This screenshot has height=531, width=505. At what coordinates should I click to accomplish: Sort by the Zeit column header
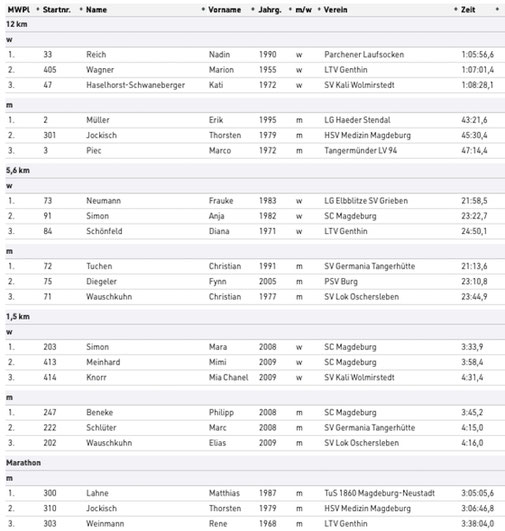click(468, 10)
